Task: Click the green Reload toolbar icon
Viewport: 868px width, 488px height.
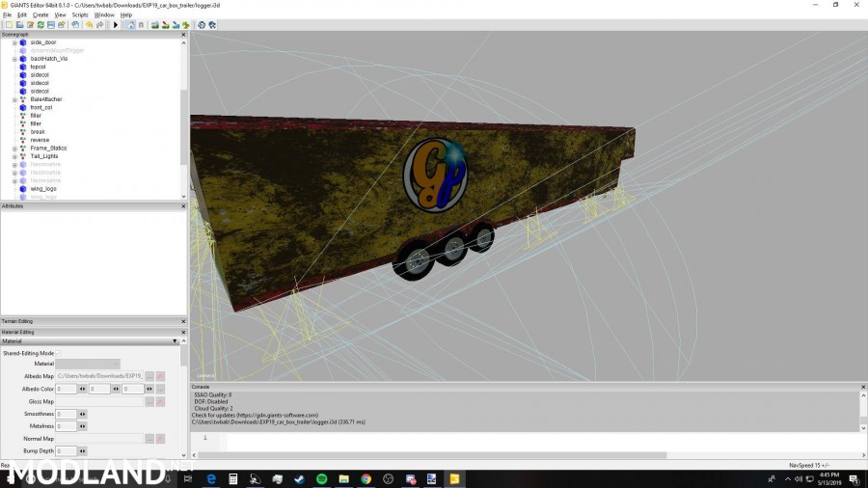Action: (41, 25)
